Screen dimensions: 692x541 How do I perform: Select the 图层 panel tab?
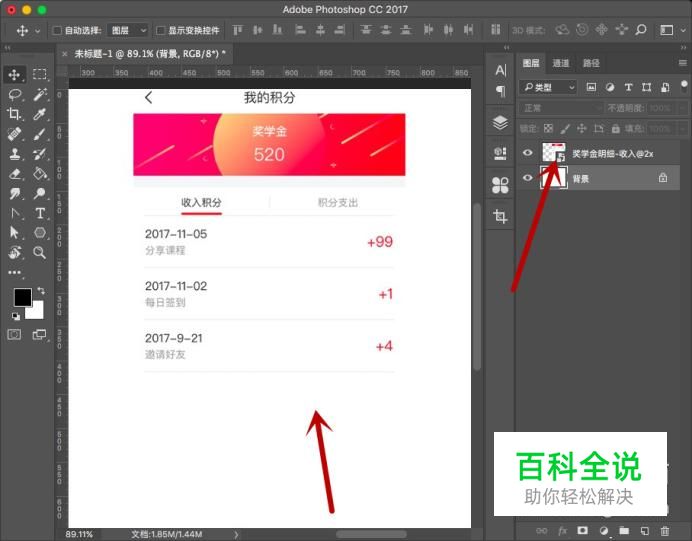(x=531, y=63)
